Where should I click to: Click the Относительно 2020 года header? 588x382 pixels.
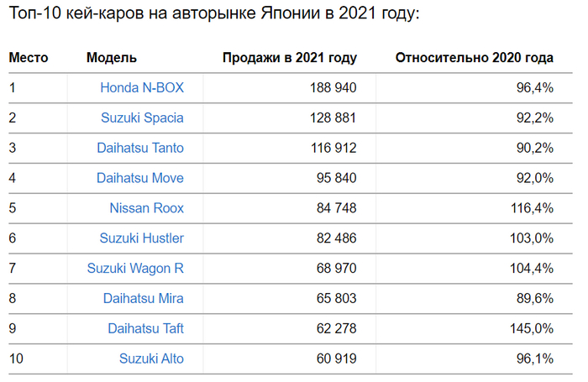click(x=474, y=58)
